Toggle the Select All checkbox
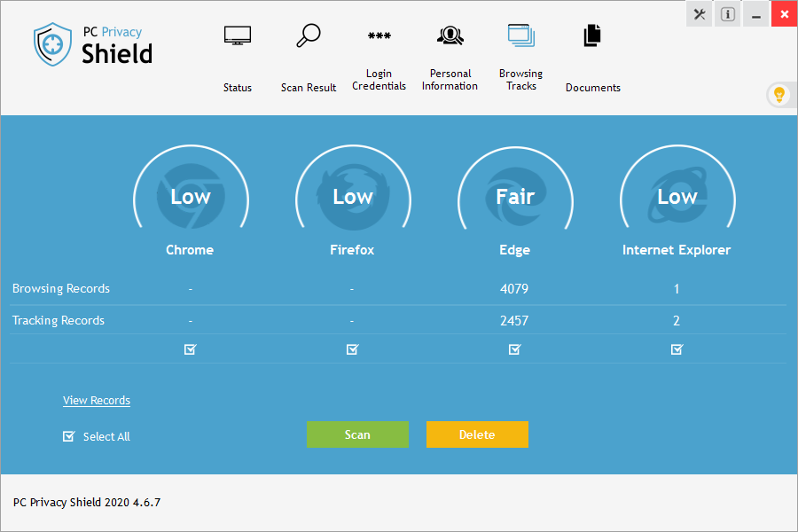Viewport: 798px width, 532px height. pyautogui.click(x=68, y=436)
